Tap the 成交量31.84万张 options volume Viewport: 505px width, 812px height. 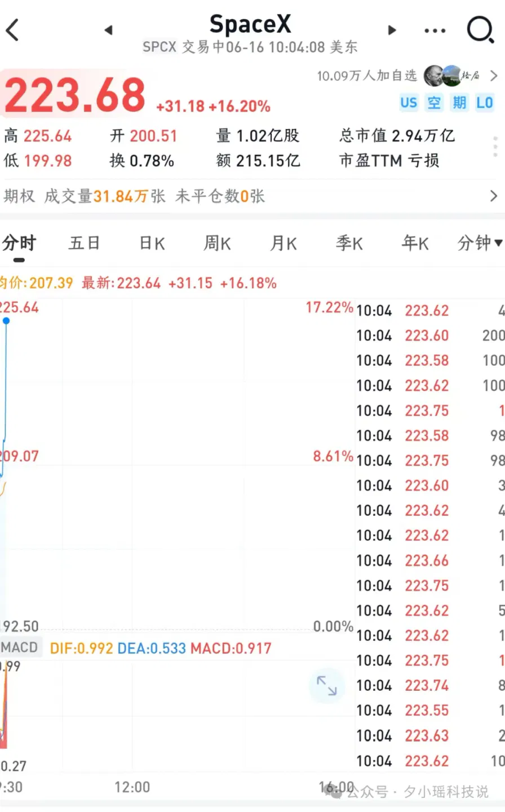tap(105, 196)
